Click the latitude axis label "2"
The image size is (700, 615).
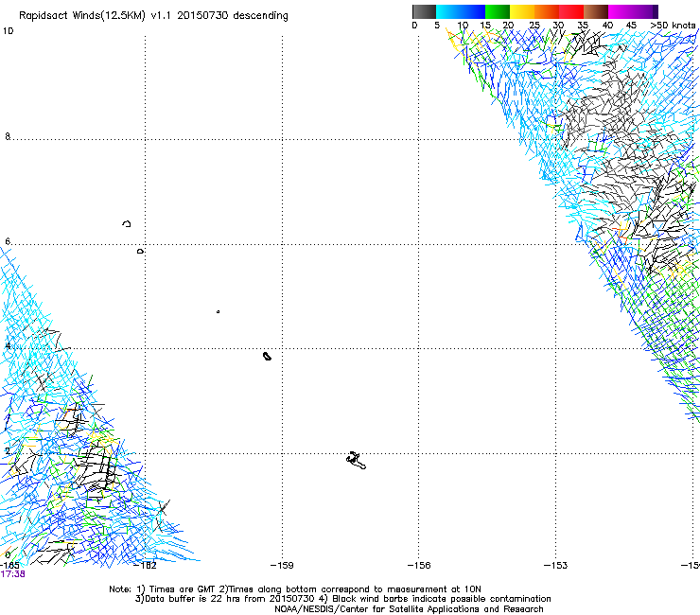click(8, 450)
